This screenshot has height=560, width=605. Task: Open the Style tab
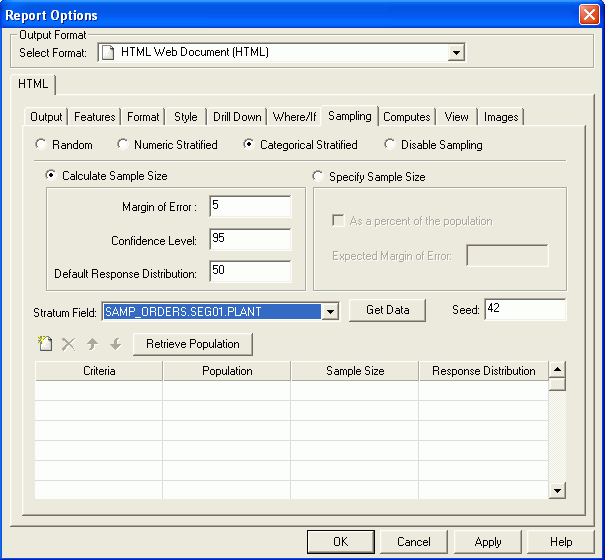tap(186, 117)
